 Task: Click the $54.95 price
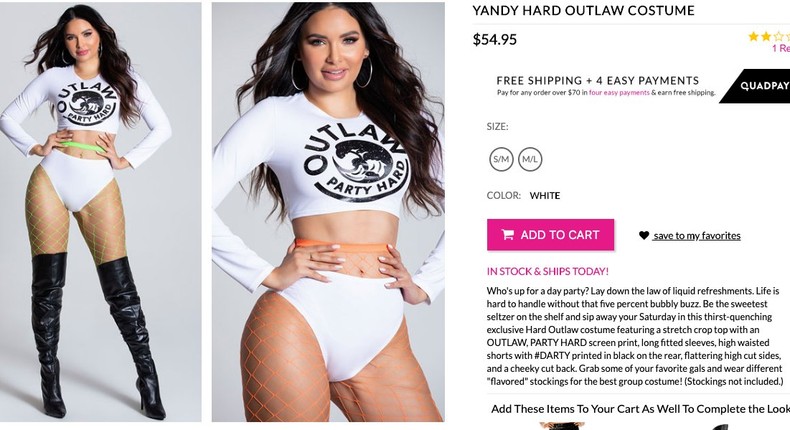coord(494,39)
